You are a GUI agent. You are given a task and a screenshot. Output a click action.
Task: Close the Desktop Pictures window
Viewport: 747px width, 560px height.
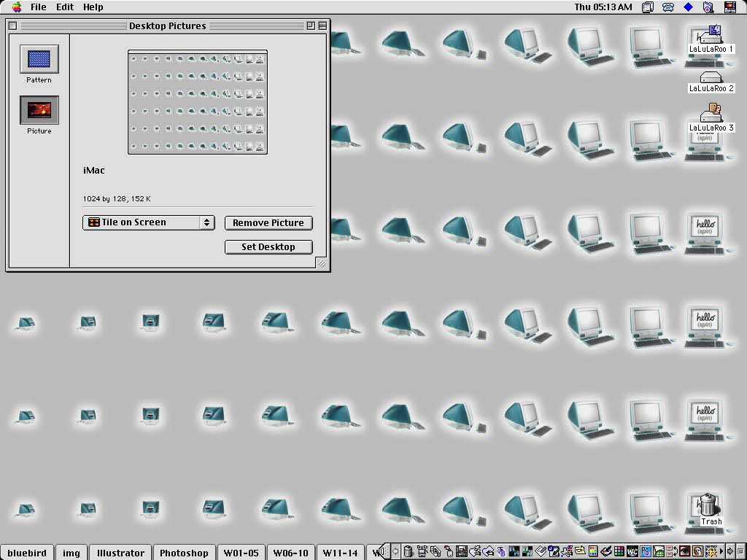coord(13,26)
